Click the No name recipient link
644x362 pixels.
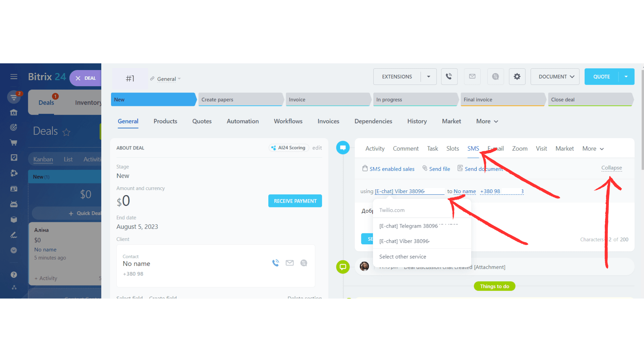coord(465,191)
